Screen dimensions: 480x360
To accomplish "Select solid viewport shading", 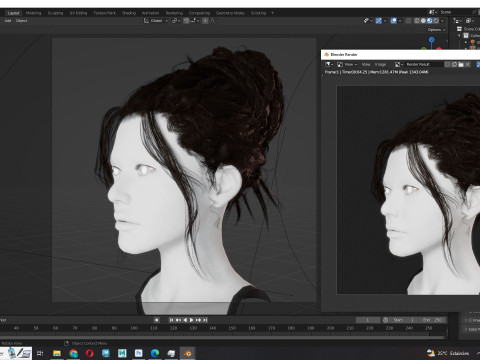I will (423, 21).
